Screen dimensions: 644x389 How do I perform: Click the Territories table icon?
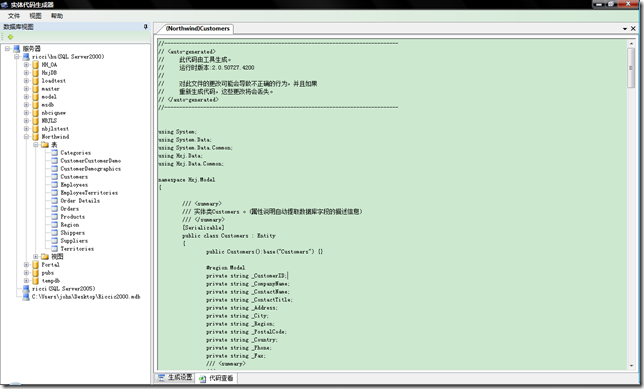[54, 249]
